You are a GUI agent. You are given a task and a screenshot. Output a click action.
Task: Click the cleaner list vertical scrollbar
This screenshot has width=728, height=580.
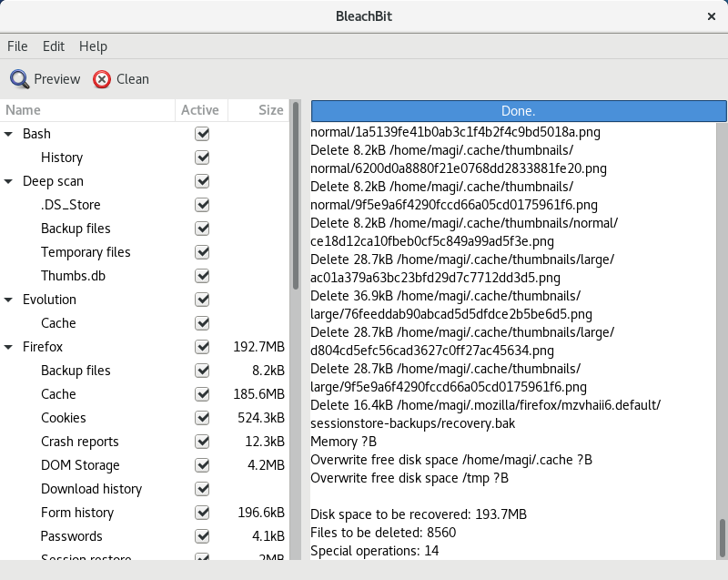296,195
